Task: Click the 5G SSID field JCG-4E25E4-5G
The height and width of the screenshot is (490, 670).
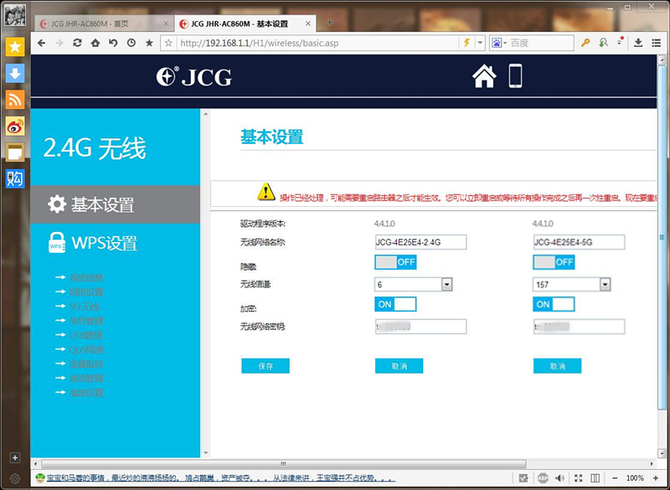Action: coord(579,242)
